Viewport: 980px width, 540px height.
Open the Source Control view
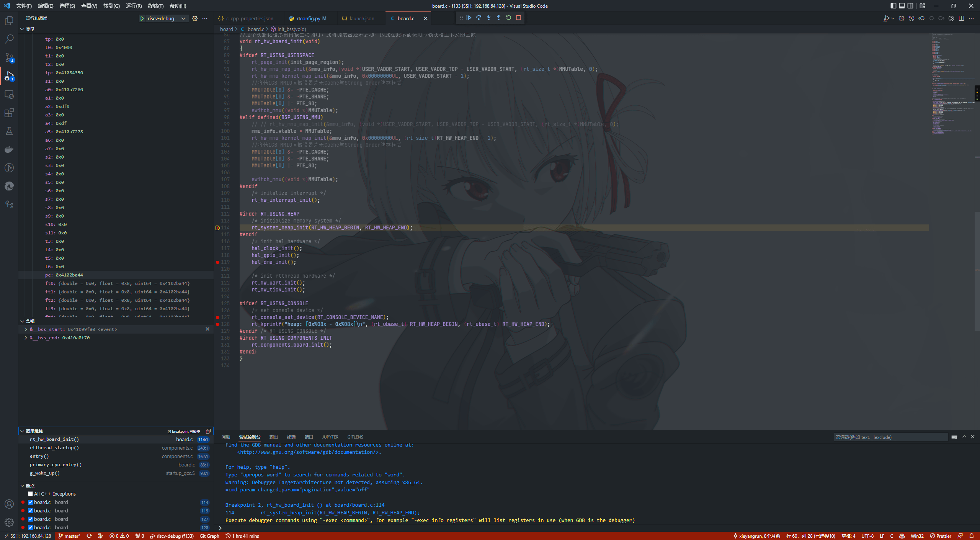tap(9, 57)
